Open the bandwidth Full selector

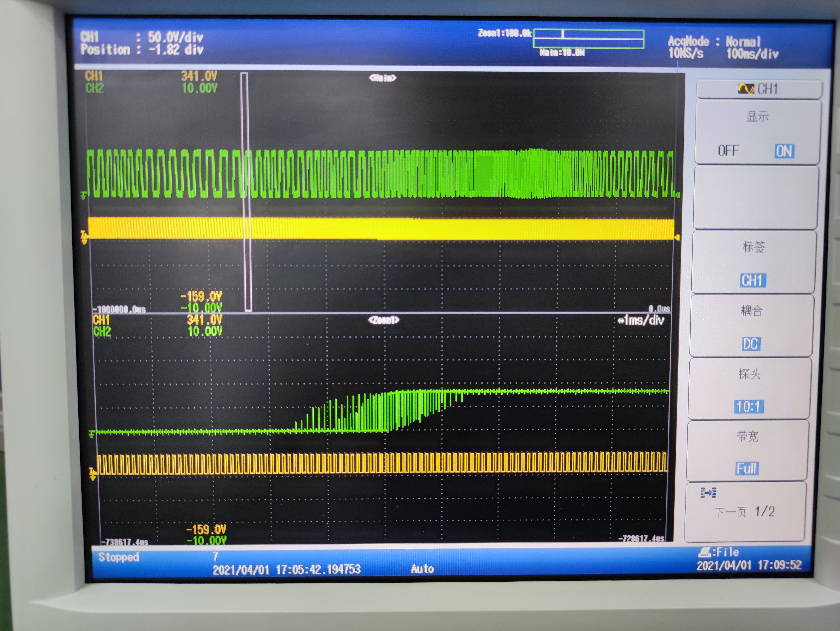click(x=747, y=468)
